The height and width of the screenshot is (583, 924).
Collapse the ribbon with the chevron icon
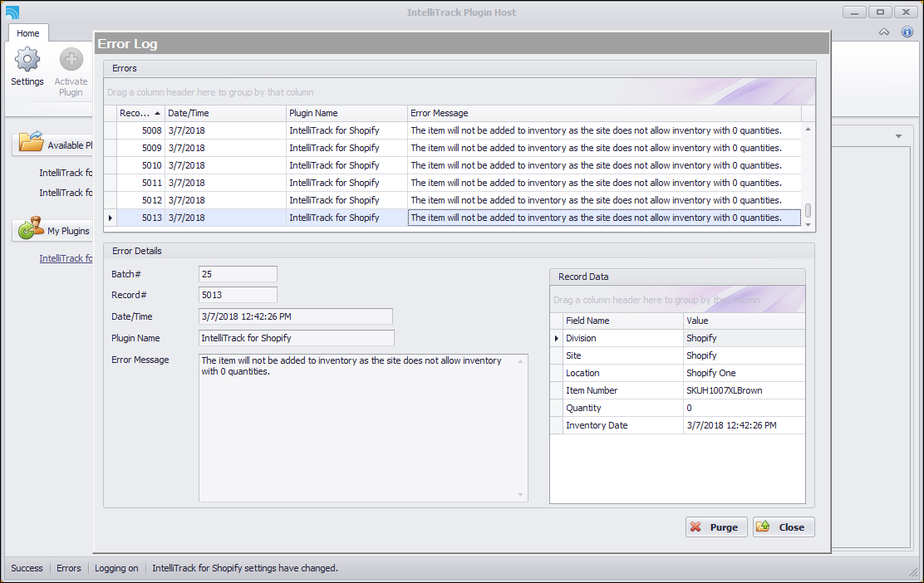(x=884, y=32)
